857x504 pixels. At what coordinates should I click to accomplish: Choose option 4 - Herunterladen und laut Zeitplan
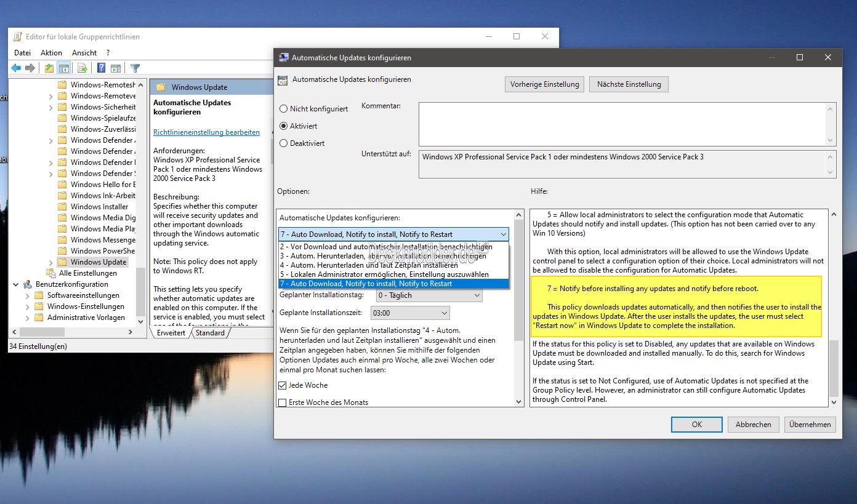point(394,265)
